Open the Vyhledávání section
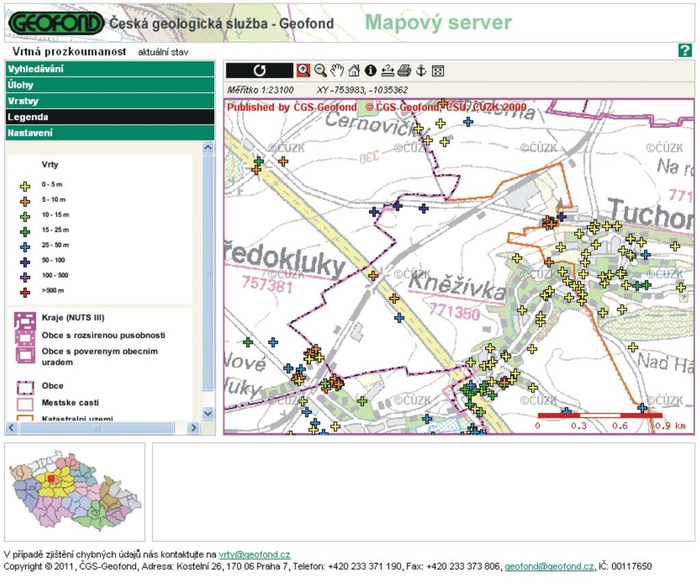 pyautogui.click(x=110, y=69)
